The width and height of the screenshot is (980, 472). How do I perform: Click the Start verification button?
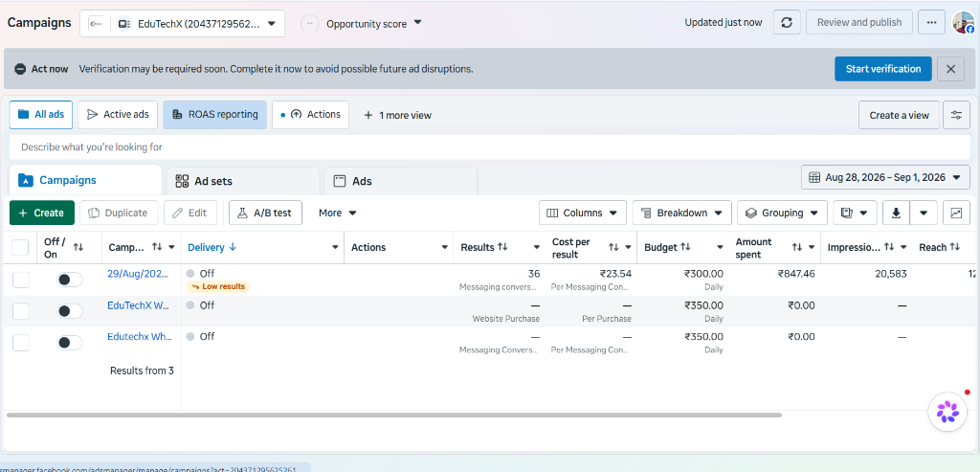pyautogui.click(x=883, y=69)
